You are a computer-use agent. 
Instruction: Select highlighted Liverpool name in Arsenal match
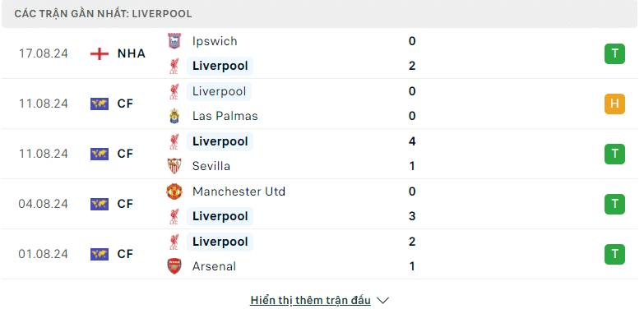[220, 242]
